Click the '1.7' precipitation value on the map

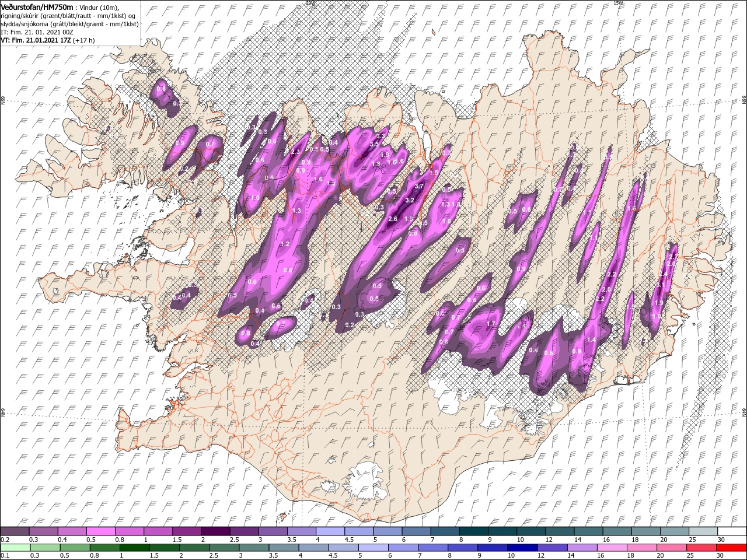pyautogui.click(x=491, y=324)
